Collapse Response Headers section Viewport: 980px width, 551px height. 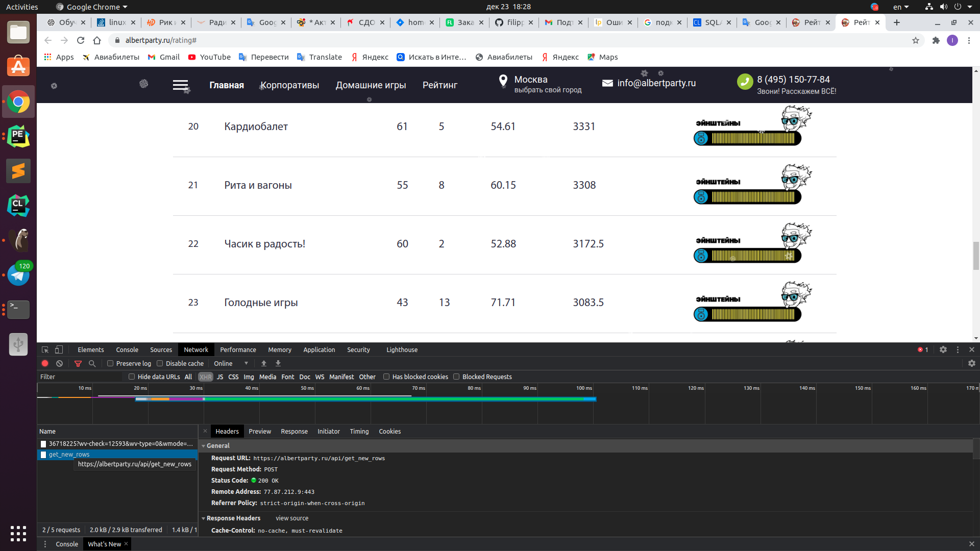pyautogui.click(x=203, y=518)
